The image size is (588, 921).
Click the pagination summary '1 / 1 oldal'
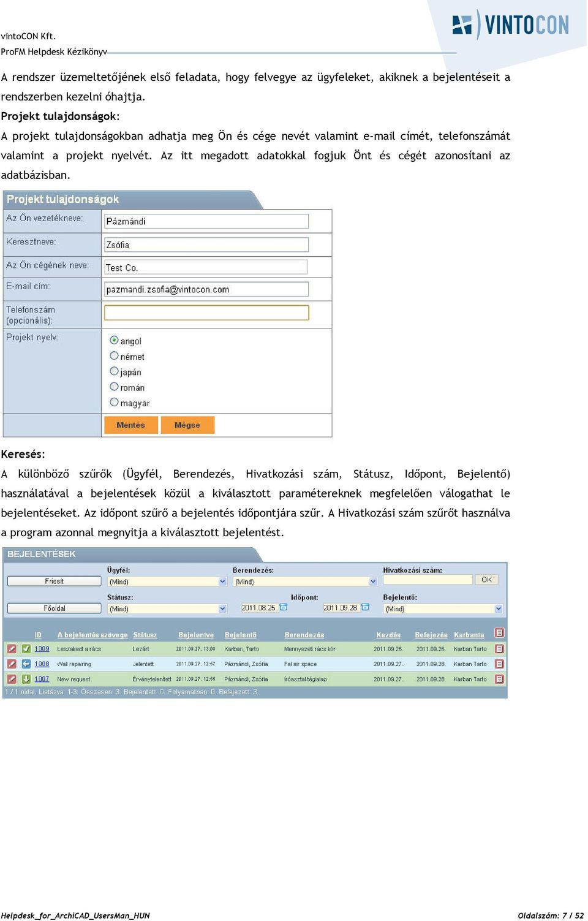20,692
